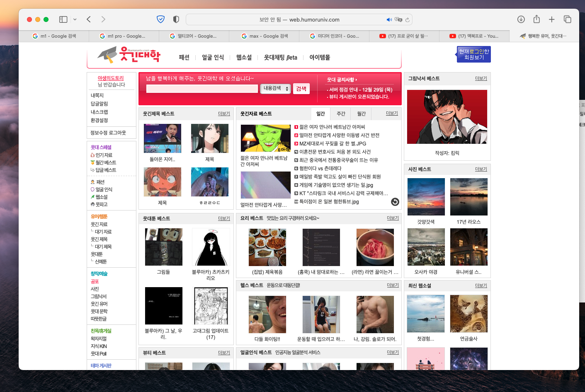Expand the sidebar tab group chevron
The height and width of the screenshot is (392, 585).
tap(75, 19)
